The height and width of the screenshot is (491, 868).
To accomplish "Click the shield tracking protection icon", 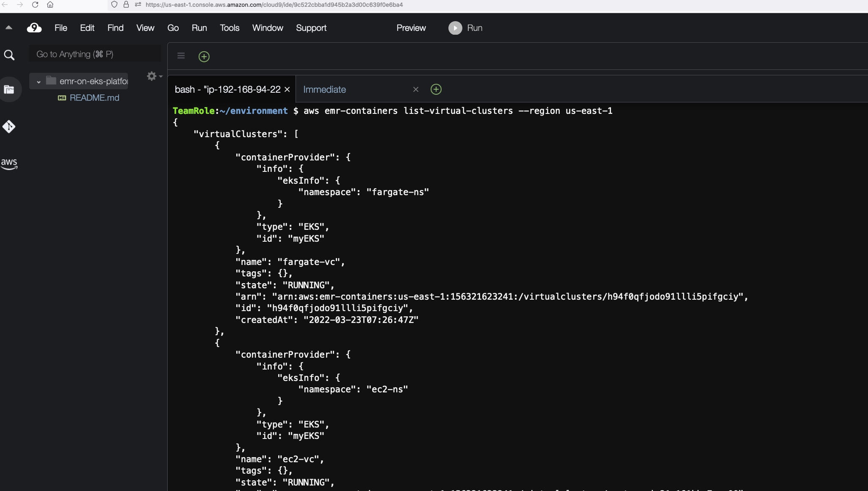I will (114, 5).
